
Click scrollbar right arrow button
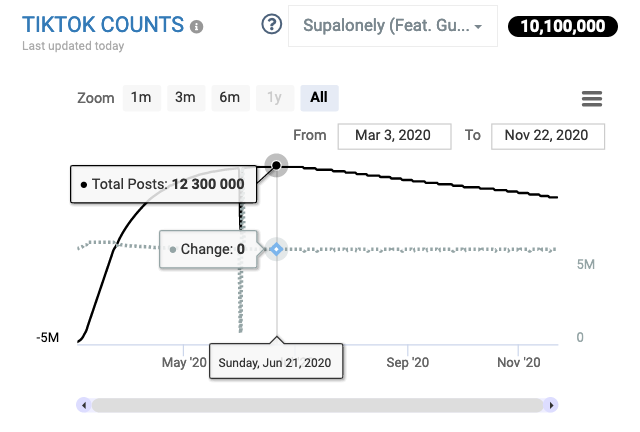point(551,405)
